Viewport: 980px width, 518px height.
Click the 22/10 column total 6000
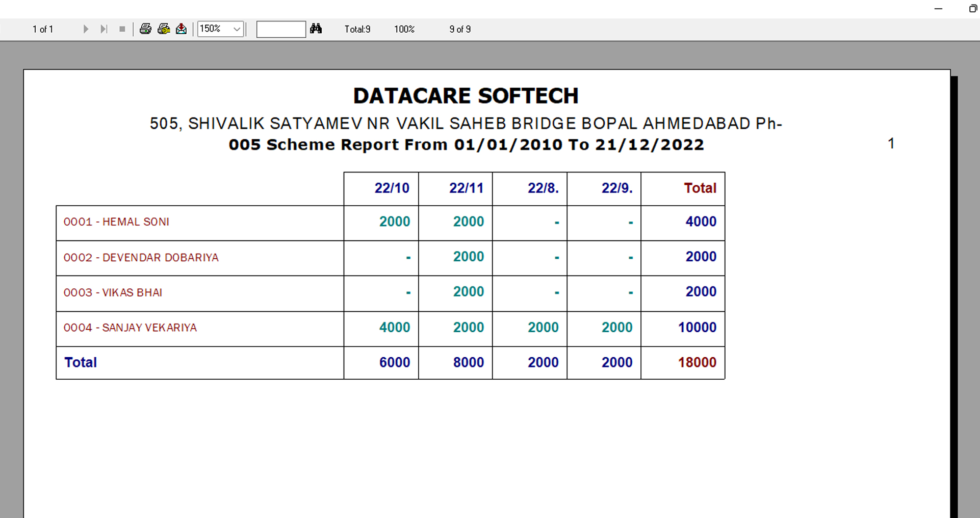click(395, 362)
